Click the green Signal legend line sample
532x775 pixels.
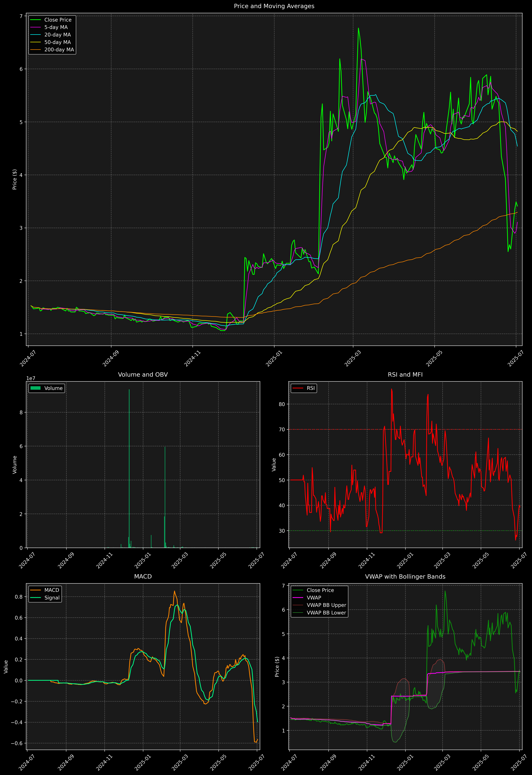point(36,598)
